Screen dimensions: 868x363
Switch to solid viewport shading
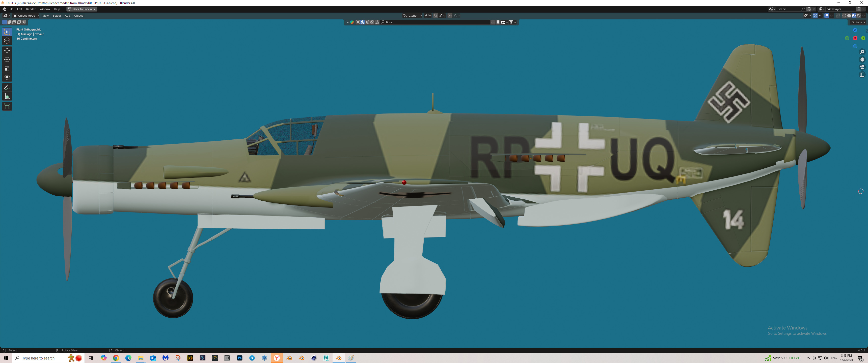click(x=849, y=16)
